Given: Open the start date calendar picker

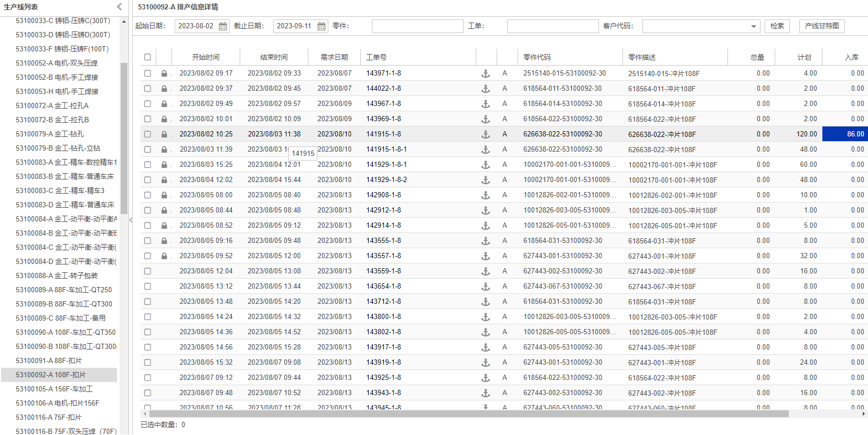Looking at the screenshot, I should click(223, 26).
